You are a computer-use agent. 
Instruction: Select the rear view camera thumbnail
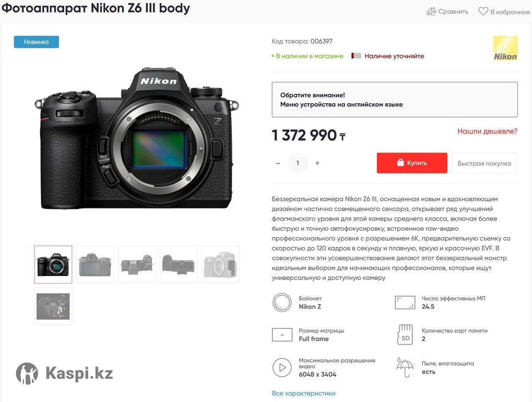pyautogui.click(x=95, y=264)
